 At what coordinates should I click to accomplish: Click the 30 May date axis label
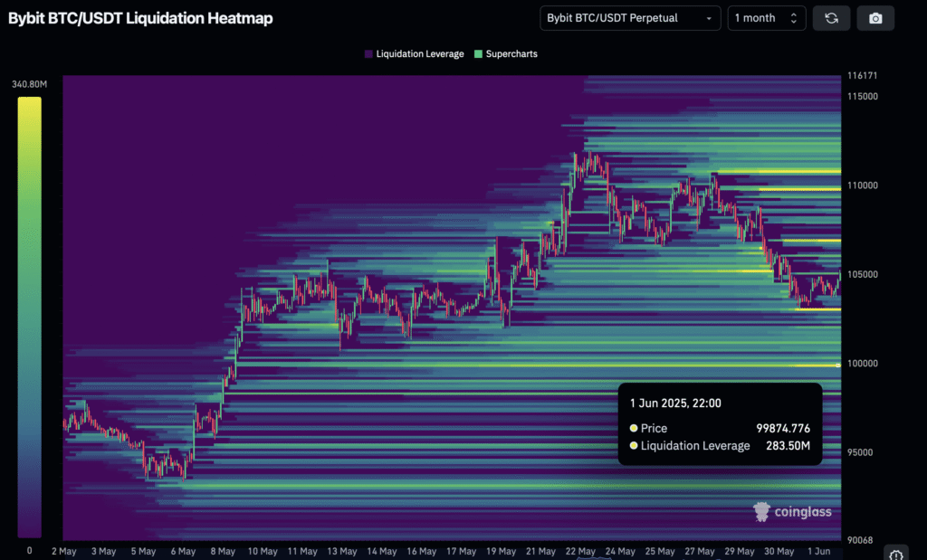tap(779, 551)
